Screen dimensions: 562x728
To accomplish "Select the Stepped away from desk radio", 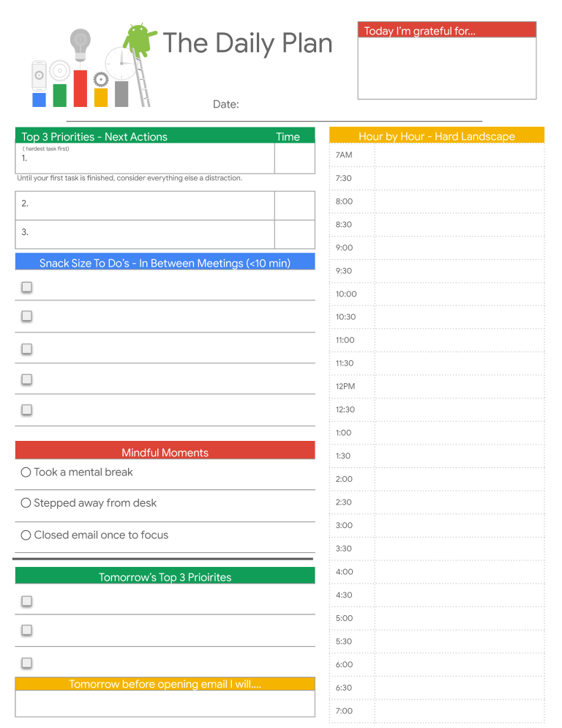I will [x=26, y=503].
